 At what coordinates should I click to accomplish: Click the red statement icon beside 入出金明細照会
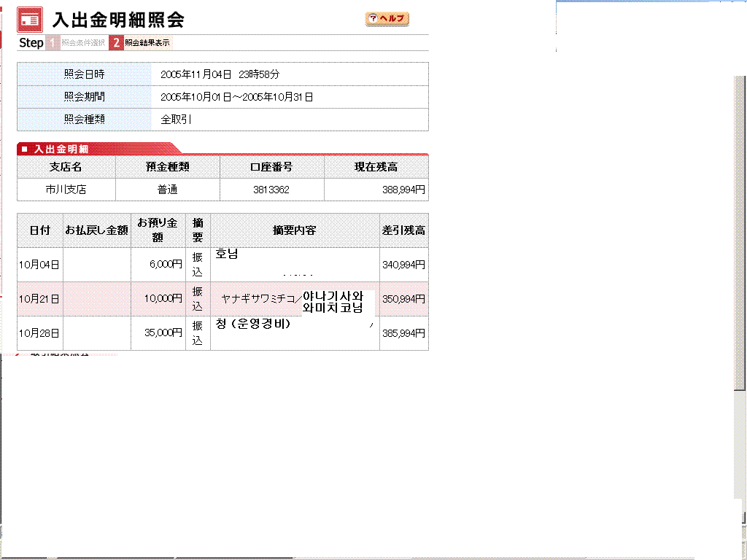30,18
